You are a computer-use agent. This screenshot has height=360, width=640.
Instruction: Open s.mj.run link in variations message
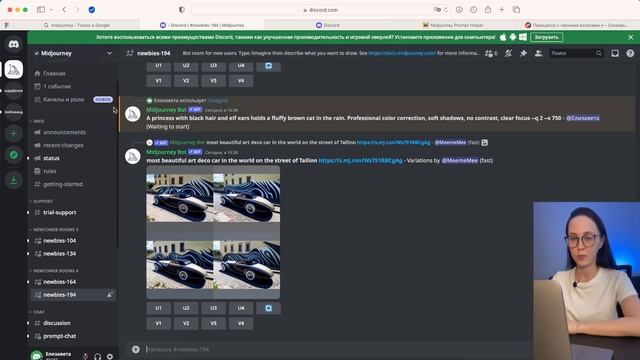coord(360,160)
